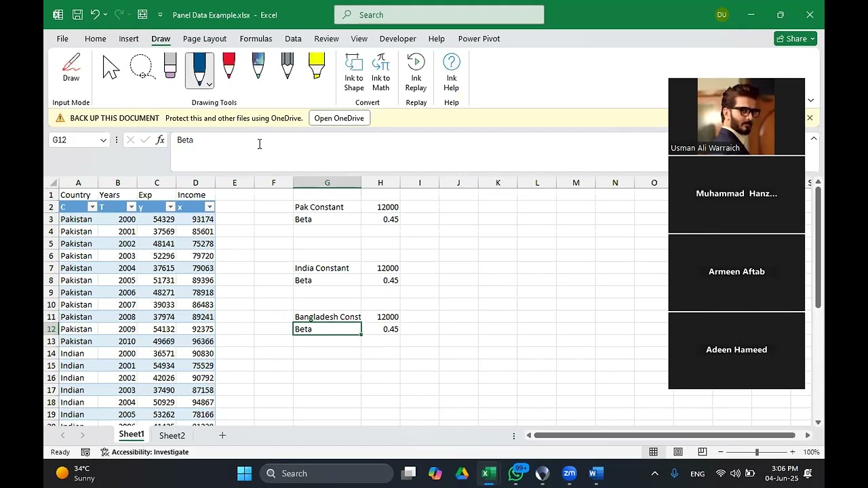Viewport: 868px width, 488px height.
Task: Switch to Page Layout view
Action: click(677, 452)
